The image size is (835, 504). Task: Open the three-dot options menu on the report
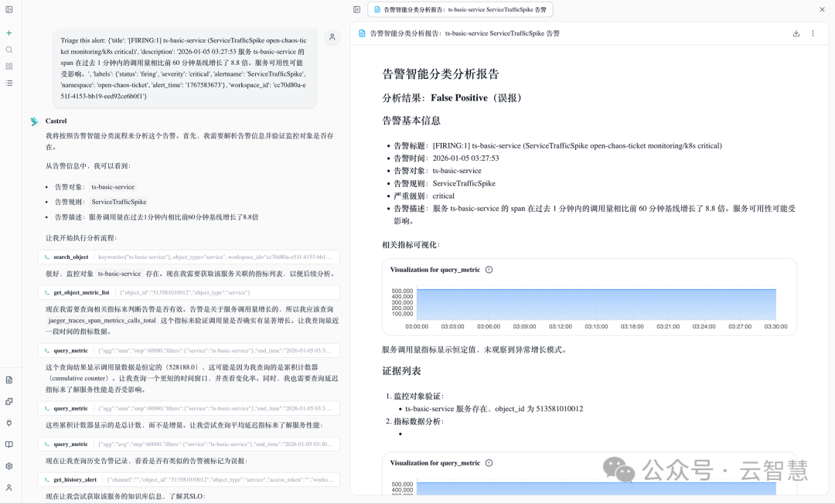pyautogui.click(x=813, y=33)
